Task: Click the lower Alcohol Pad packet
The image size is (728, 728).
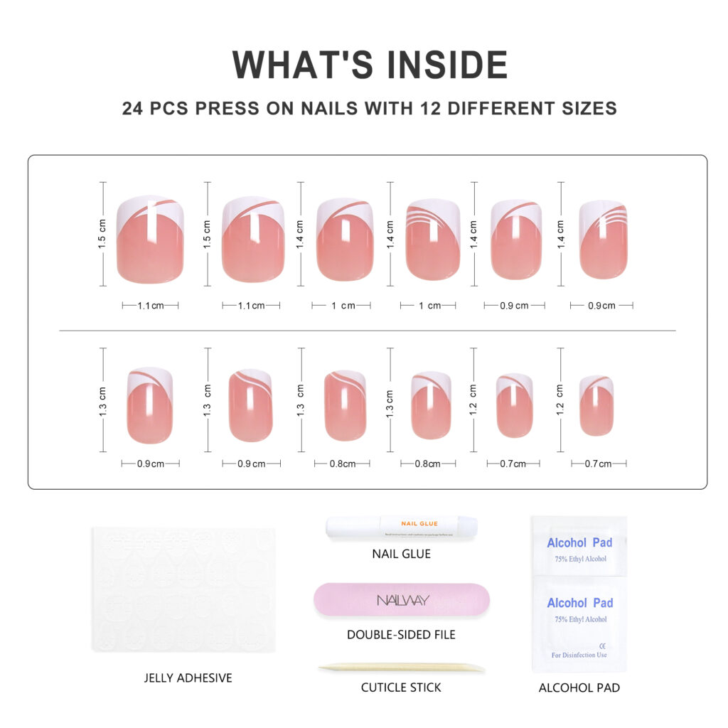Action: pos(579,617)
